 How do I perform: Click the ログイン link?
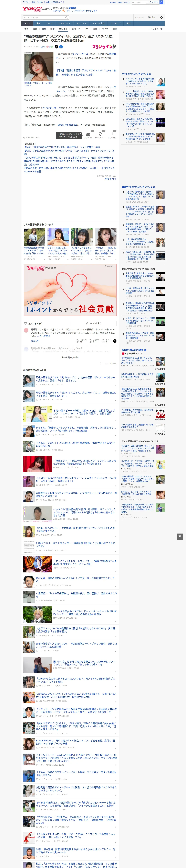click(57, 11)
